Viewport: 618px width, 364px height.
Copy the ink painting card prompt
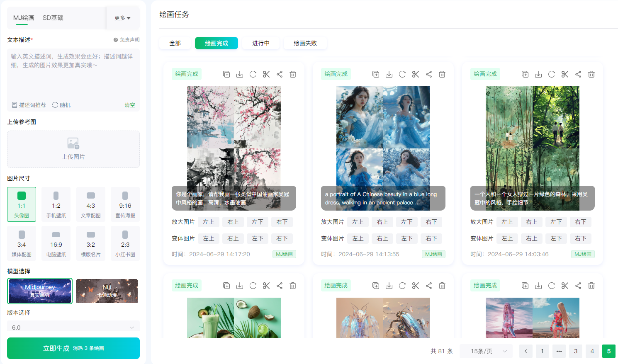click(226, 74)
